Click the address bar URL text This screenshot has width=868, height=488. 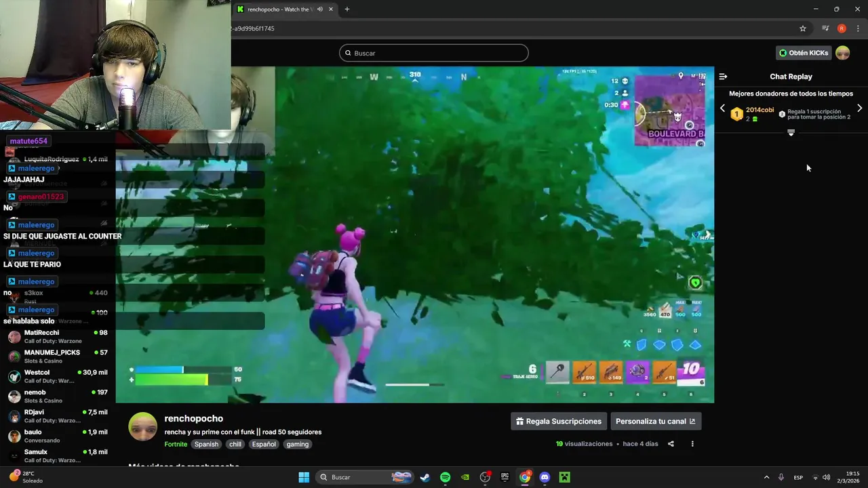254,28
